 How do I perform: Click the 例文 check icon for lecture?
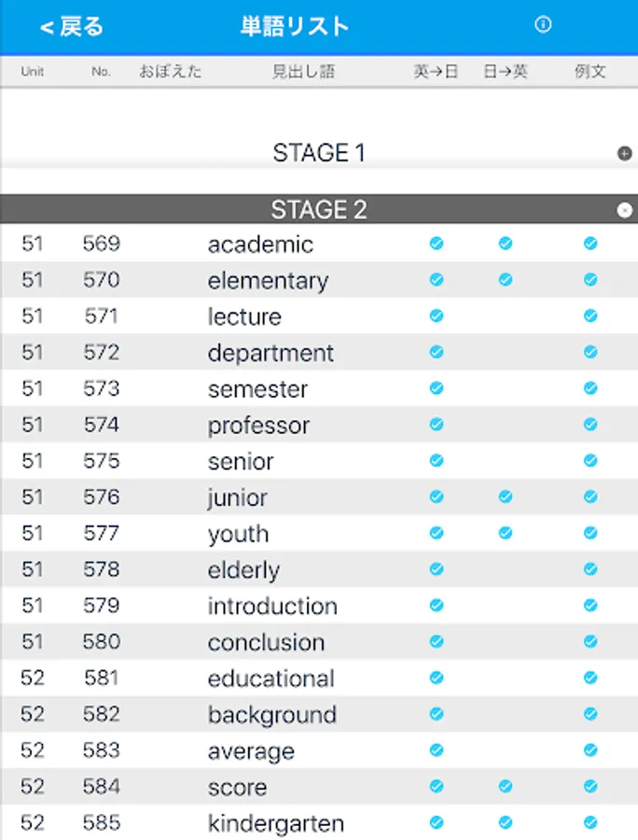(590, 316)
